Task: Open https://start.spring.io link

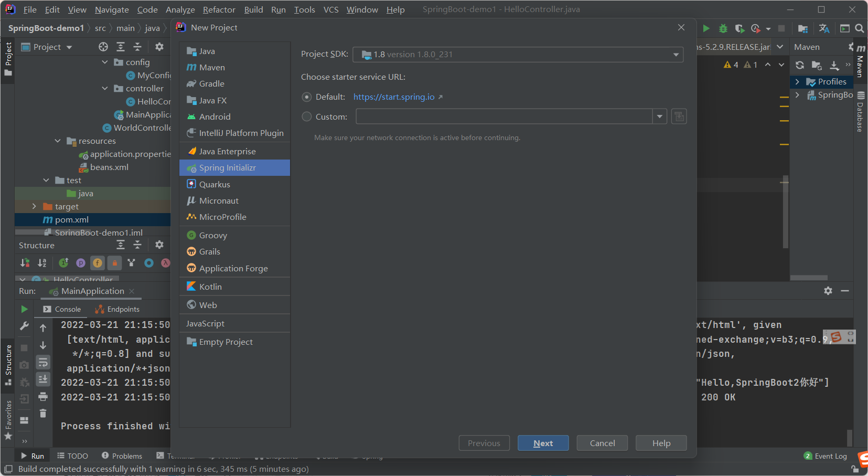Action: [394, 97]
